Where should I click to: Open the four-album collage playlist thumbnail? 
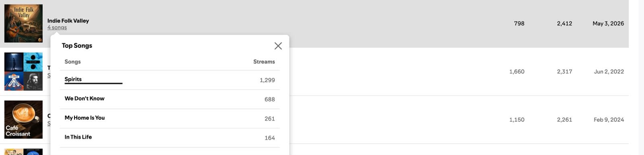pos(23,71)
